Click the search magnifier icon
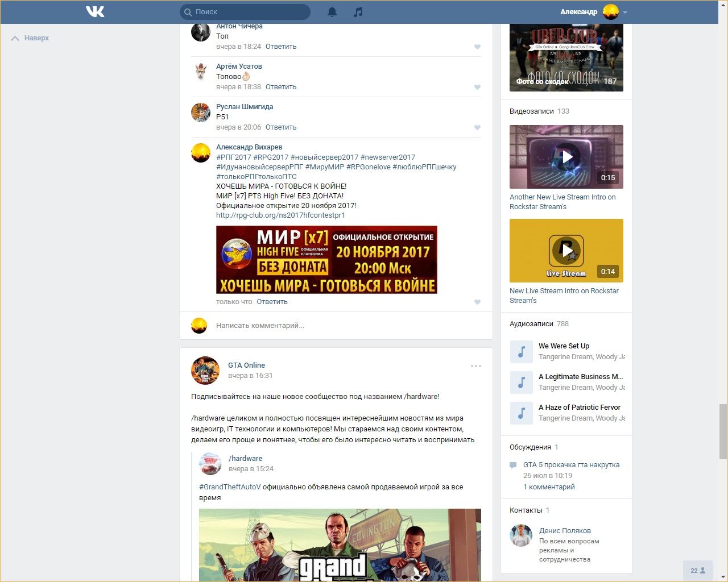This screenshot has width=728, height=582. pyautogui.click(x=188, y=12)
